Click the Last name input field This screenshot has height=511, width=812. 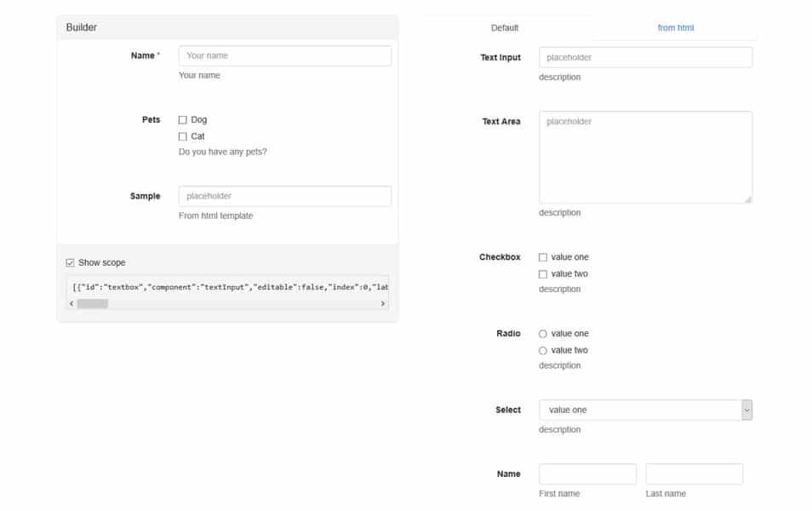pos(694,473)
